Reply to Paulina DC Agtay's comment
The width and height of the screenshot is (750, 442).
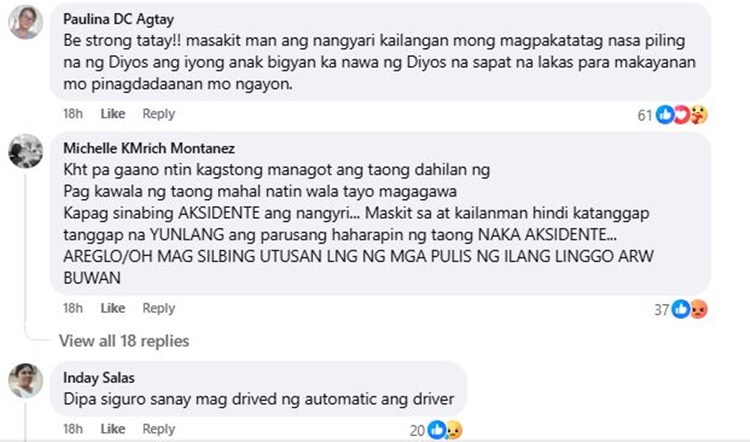[159, 114]
